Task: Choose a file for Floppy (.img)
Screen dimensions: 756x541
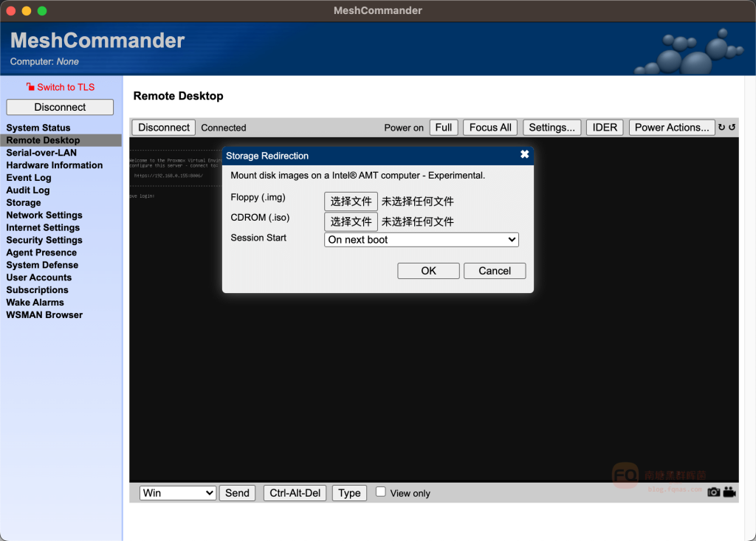Action: (x=351, y=201)
